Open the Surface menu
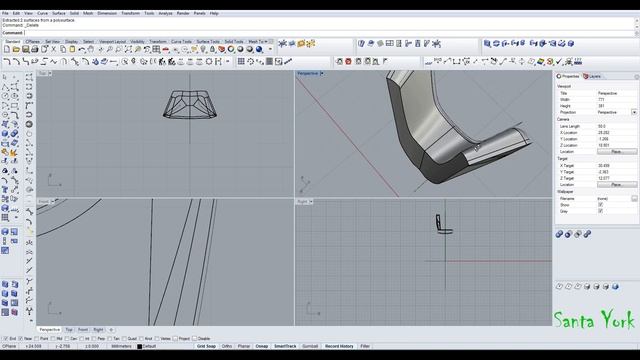The height and width of the screenshot is (360, 640). pyautogui.click(x=59, y=13)
